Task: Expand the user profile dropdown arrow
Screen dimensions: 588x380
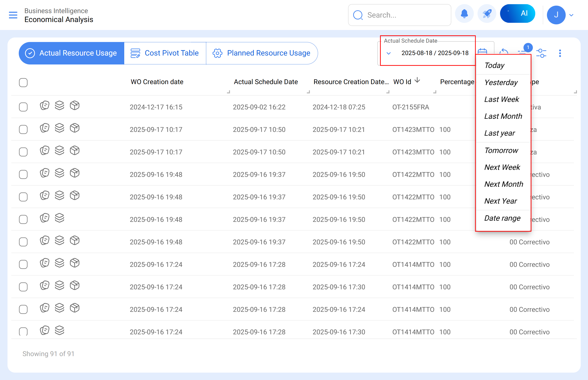Action: point(571,15)
